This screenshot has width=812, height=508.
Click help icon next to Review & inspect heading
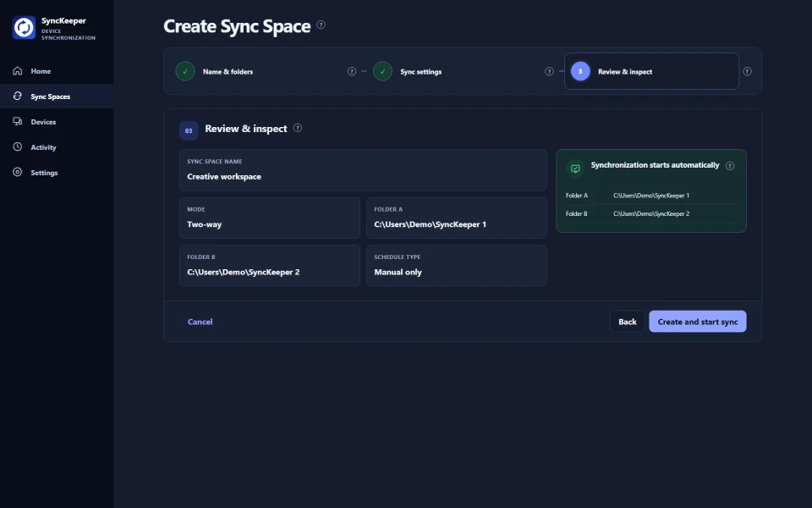coord(298,128)
